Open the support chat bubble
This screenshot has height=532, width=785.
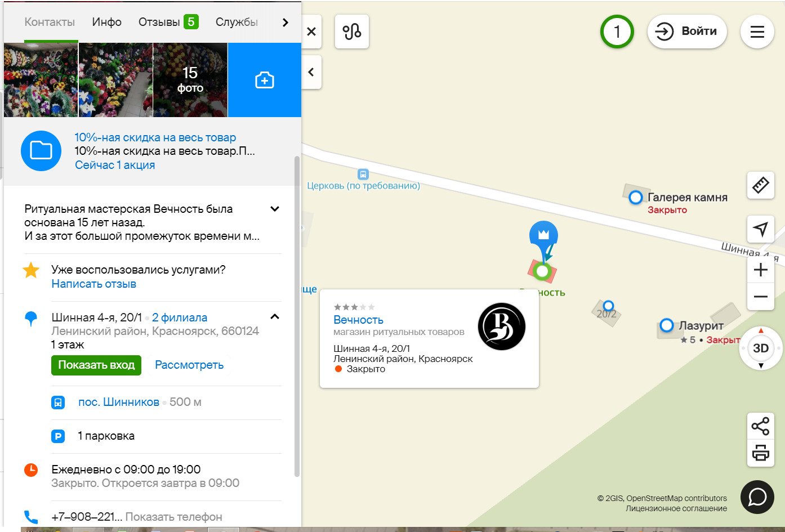(757, 497)
